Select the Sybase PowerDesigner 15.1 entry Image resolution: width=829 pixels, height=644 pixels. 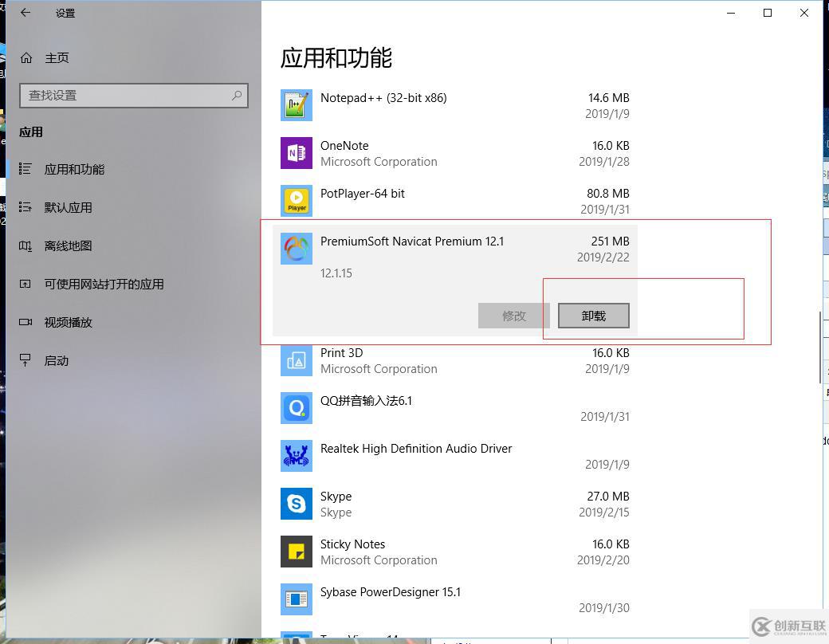pos(390,592)
